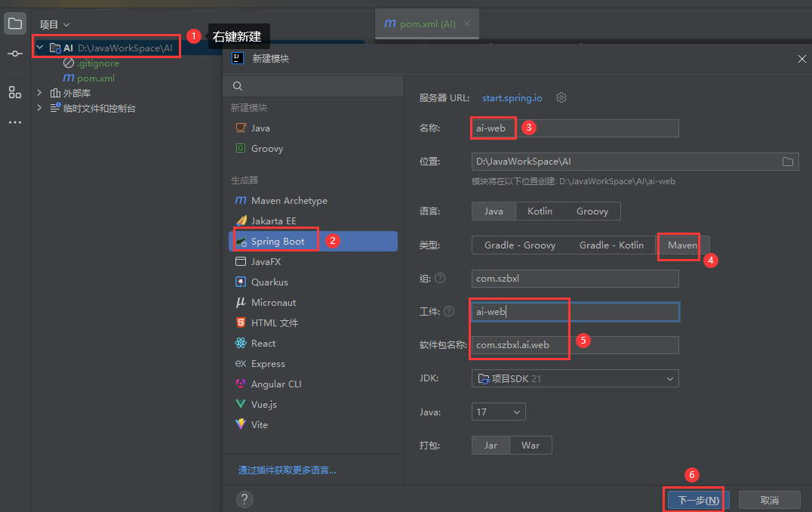The width and height of the screenshot is (812, 512).
Task: Choose War packaging
Action: (531, 446)
